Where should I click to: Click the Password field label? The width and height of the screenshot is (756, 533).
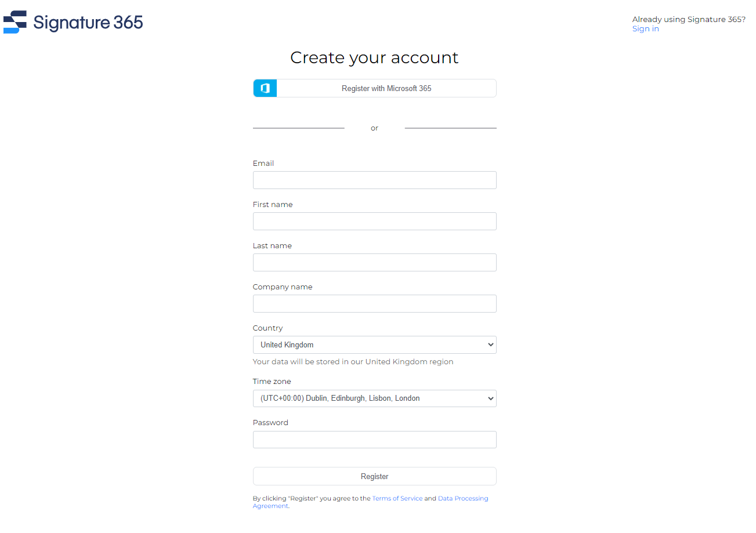tap(270, 423)
